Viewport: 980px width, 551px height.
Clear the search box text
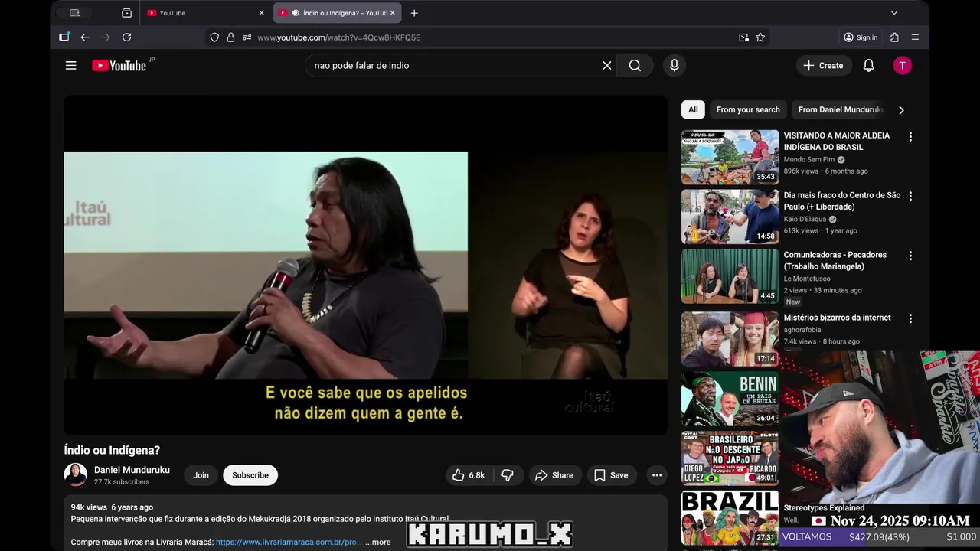coord(607,66)
